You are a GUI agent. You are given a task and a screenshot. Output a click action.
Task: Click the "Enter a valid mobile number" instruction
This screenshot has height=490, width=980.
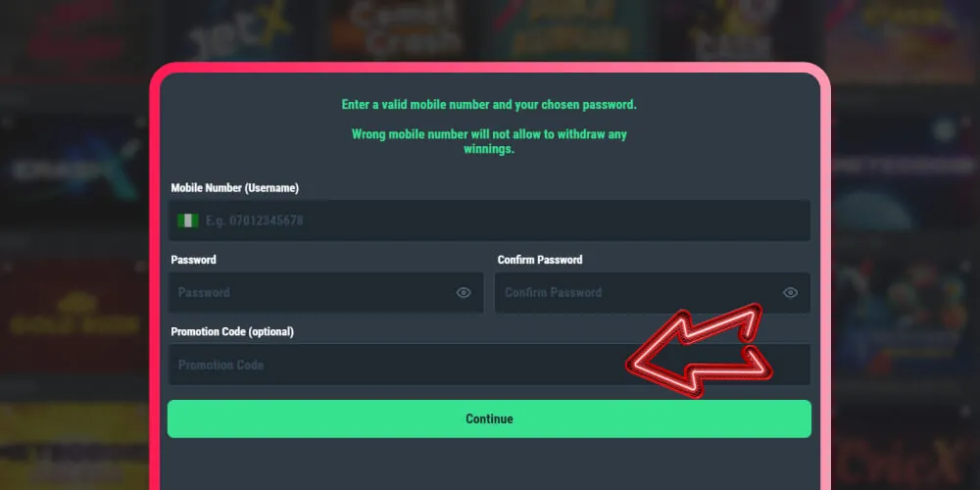point(489,104)
